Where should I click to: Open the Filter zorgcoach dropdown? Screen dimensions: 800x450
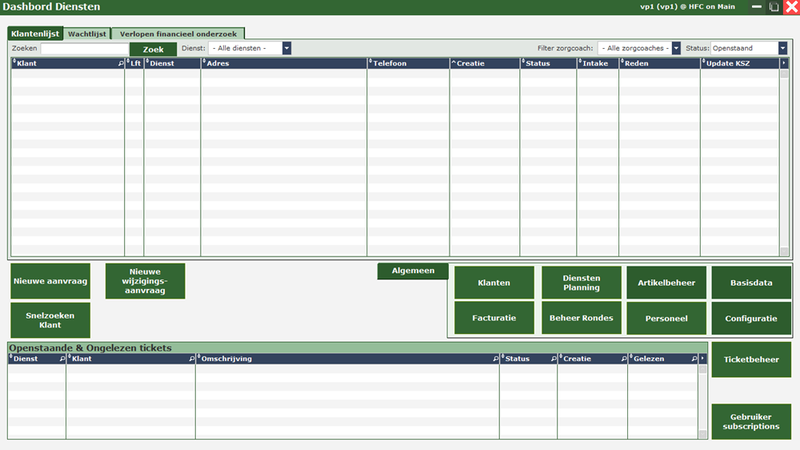[x=676, y=48]
